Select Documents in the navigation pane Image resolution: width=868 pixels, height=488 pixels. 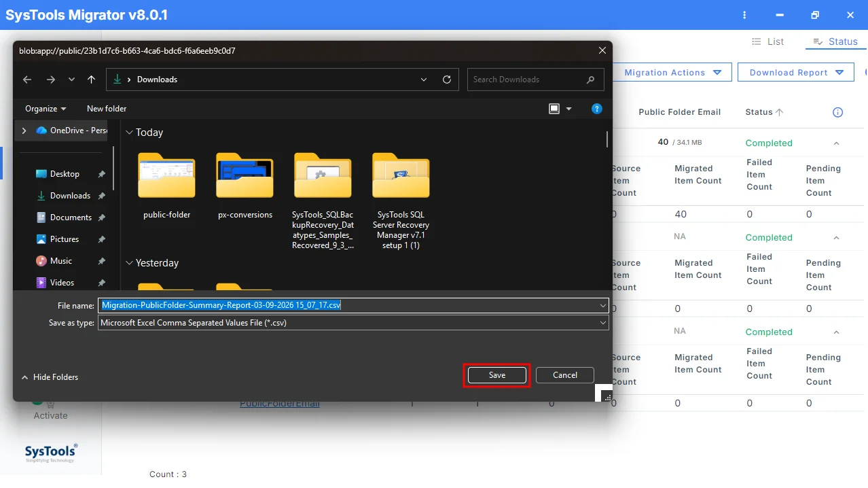click(x=71, y=217)
